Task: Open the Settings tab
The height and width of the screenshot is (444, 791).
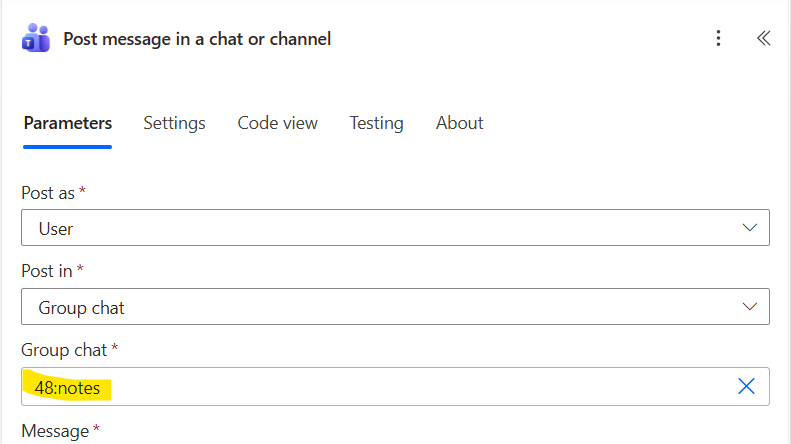Action: pyautogui.click(x=174, y=123)
